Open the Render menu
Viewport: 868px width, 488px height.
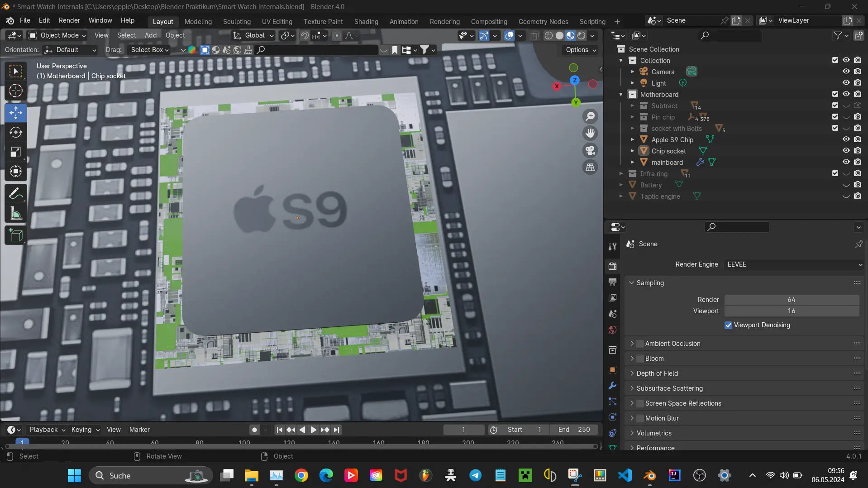point(69,20)
